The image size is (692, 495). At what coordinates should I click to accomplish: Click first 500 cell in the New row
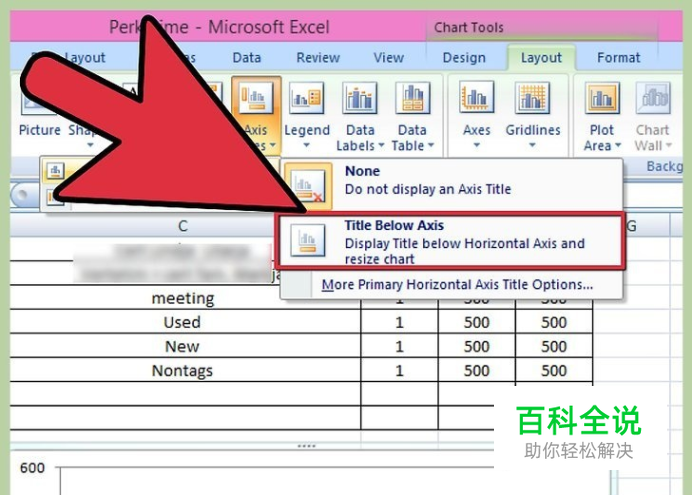[477, 346]
